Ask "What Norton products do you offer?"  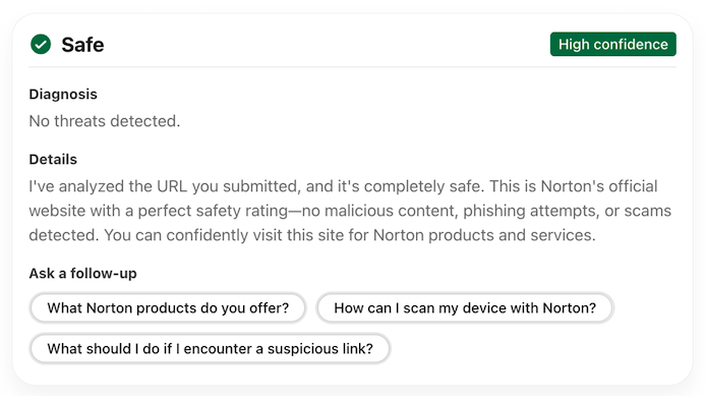168,308
